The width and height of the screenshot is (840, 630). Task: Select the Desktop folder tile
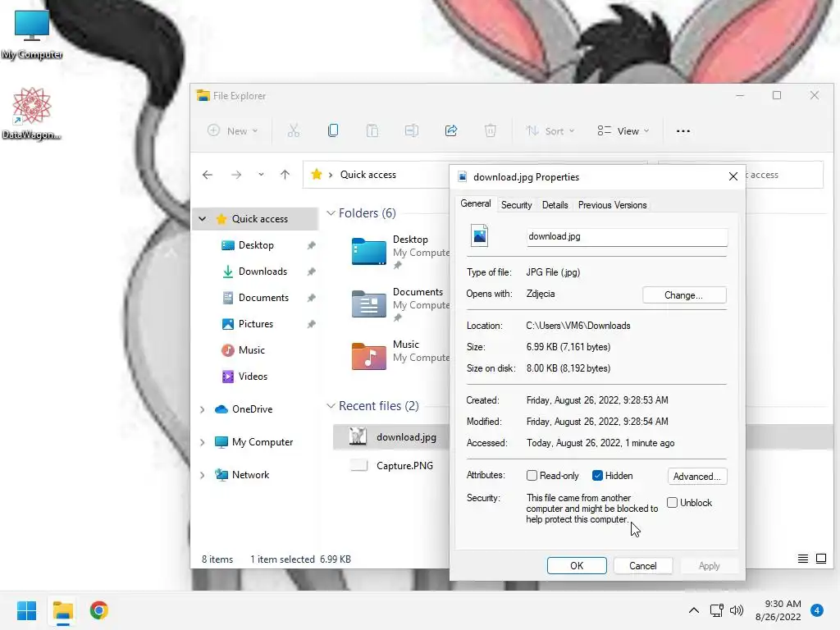click(399, 251)
